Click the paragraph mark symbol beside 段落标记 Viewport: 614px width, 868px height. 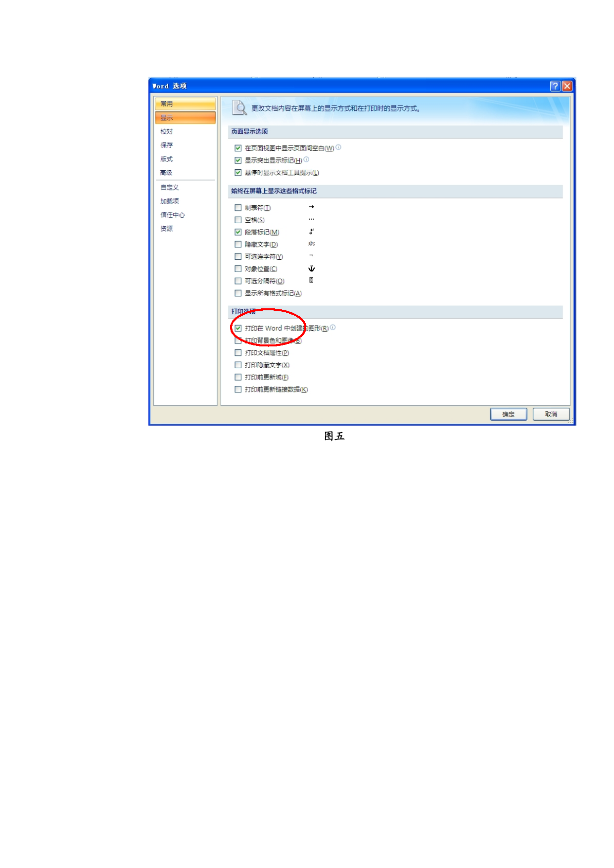point(312,232)
